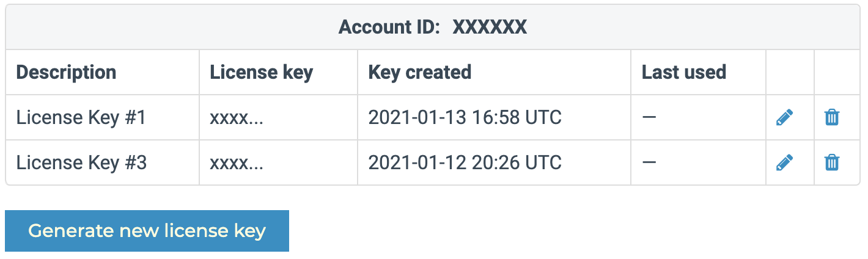Image resolution: width=868 pixels, height=259 pixels.
Task: Select the License Key #3 description cell
Action: (x=81, y=162)
